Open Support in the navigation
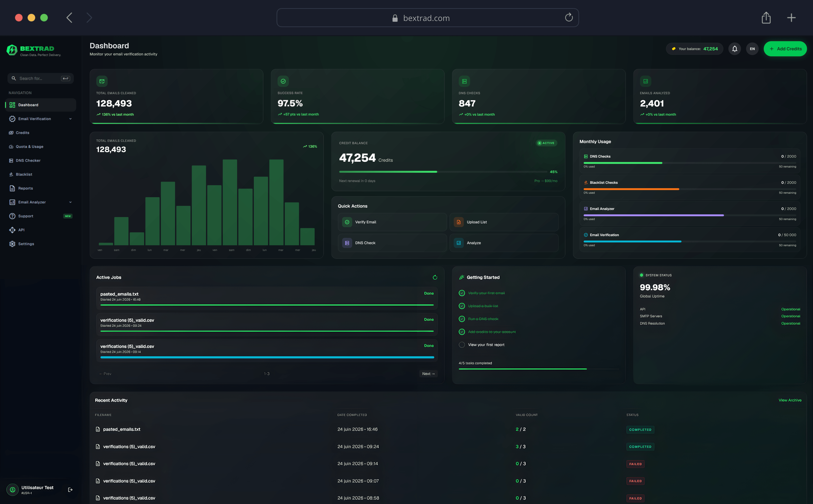 tap(41, 216)
